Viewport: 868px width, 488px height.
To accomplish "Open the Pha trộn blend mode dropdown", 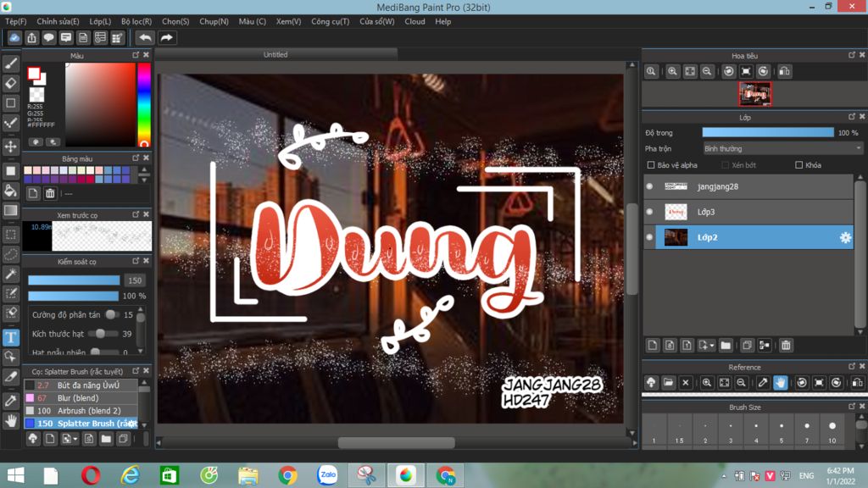I will (x=782, y=149).
